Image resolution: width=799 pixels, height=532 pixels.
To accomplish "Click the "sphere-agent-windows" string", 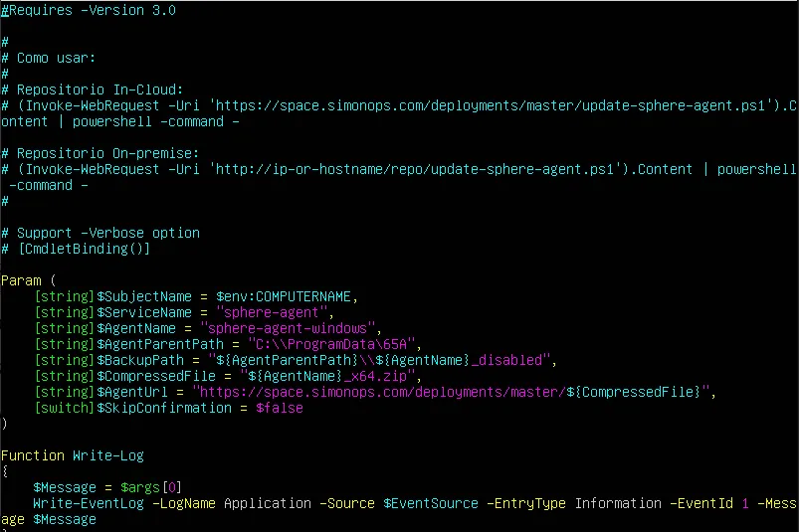I will [x=288, y=328].
